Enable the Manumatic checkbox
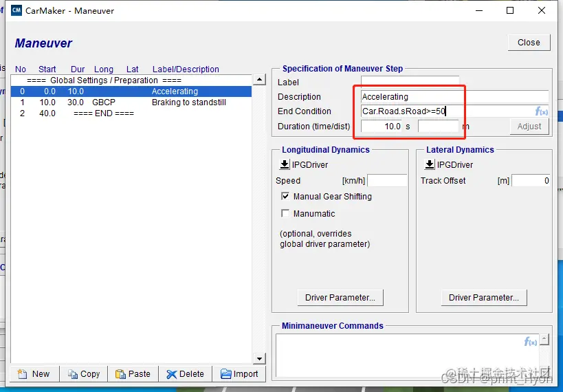The width and height of the screenshot is (563, 392). 285,213
